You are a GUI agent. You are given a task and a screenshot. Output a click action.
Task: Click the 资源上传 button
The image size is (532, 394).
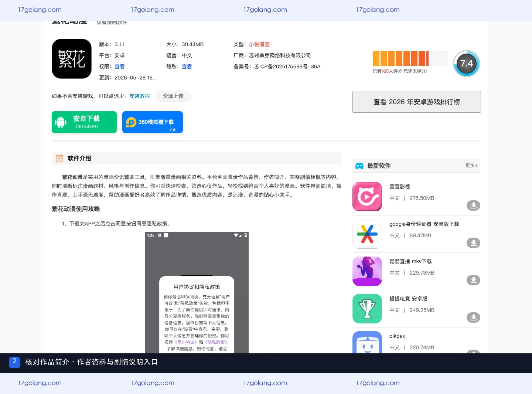173,96
